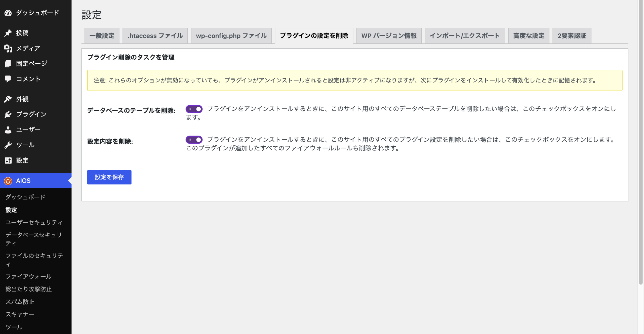
Task: Click the AIOS shield logo icon
Action: tap(8, 181)
